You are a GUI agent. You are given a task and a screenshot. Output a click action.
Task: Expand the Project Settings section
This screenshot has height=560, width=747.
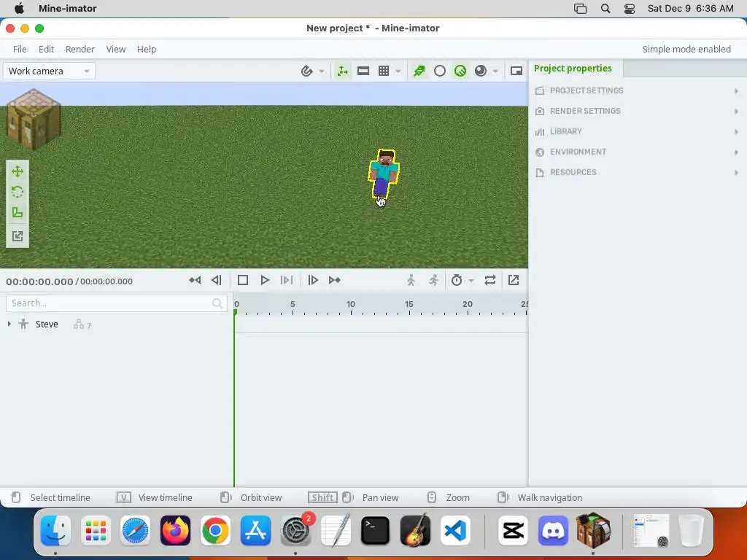(638, 90)
